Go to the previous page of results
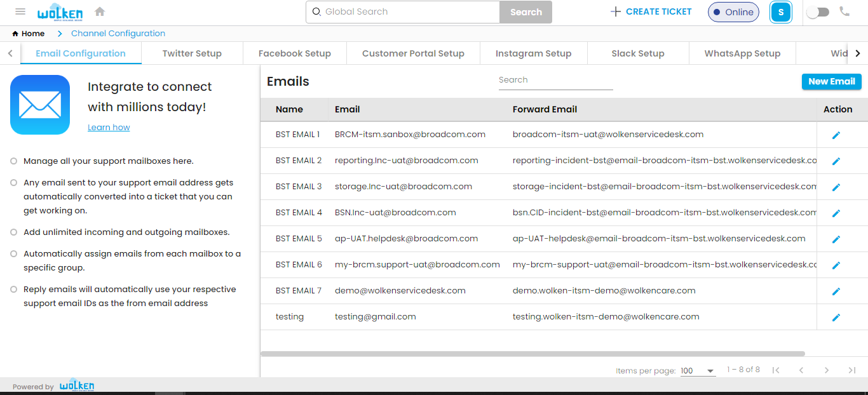This screenshot has height=395, width=868. click(x=801, y=370)
